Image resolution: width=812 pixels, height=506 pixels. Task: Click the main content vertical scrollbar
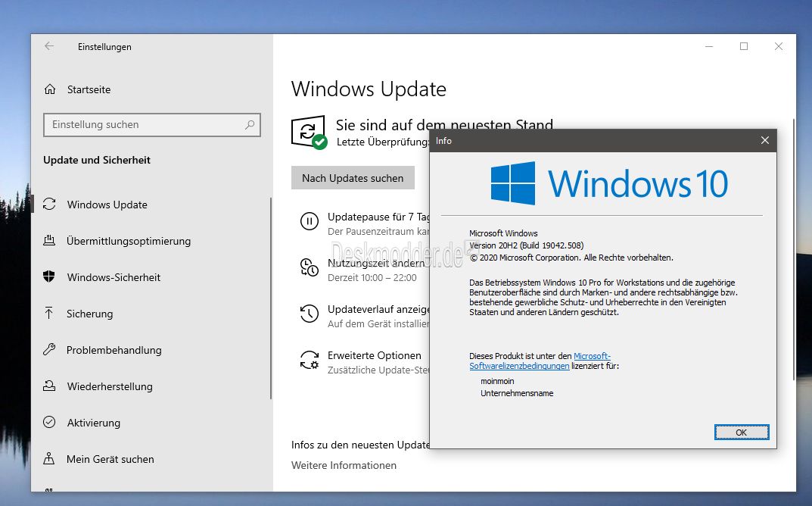tap(793, 249)
